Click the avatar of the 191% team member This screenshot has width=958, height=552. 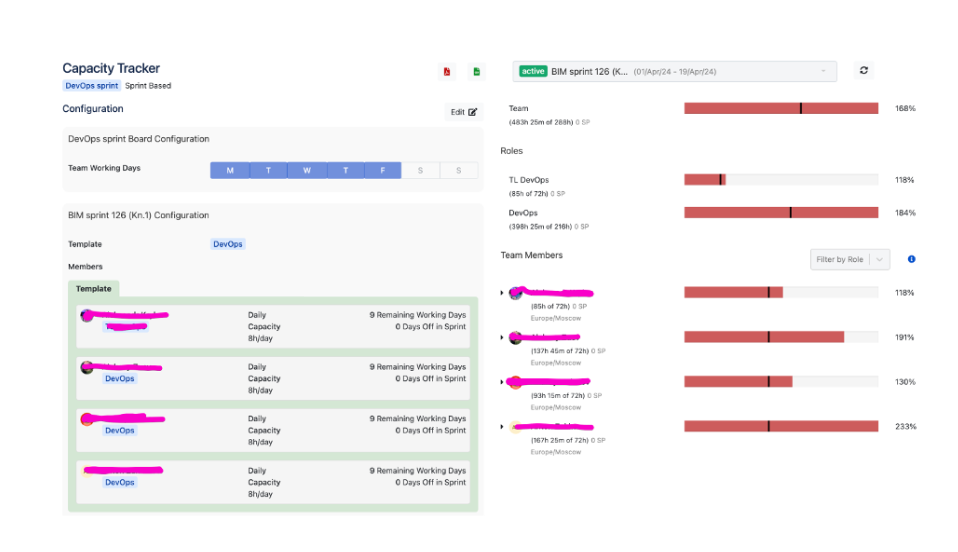point(516,338)
